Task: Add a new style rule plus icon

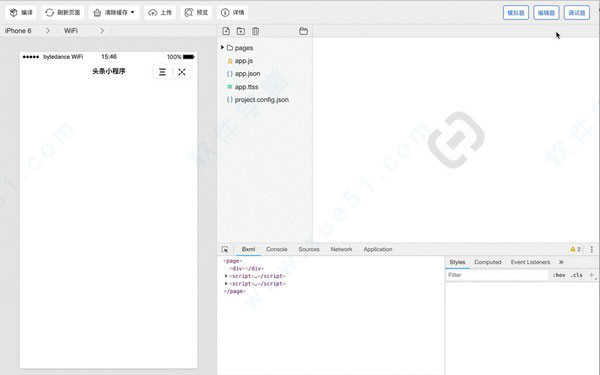Action: coord(591,275)
